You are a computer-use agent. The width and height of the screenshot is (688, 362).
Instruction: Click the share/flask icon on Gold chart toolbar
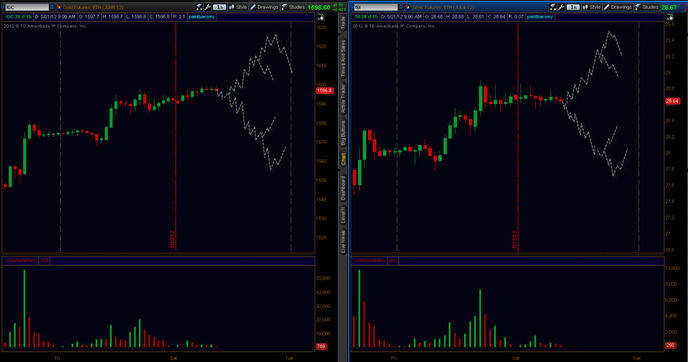coord(199,7)
